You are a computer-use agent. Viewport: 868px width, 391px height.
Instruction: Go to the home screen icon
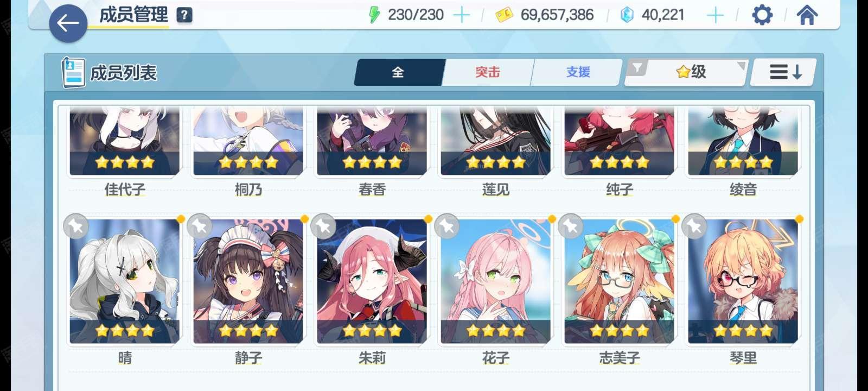[x=807, y=15]
